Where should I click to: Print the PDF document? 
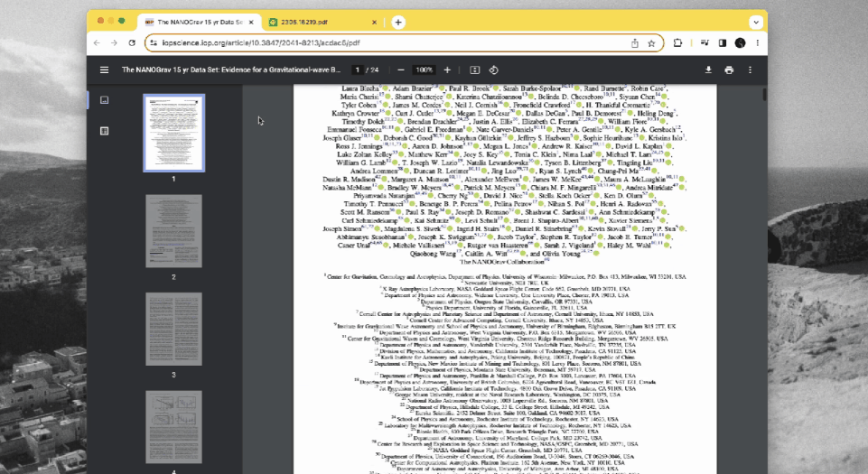pyautogui.click(x=729, y=70)
